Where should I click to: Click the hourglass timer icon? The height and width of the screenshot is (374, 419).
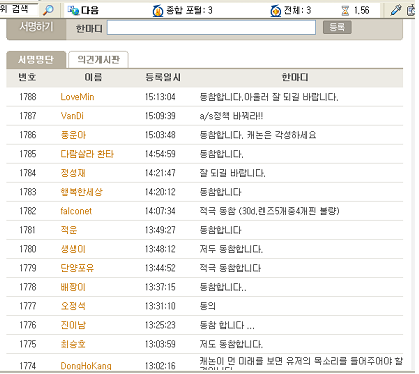tap(345, 11)
